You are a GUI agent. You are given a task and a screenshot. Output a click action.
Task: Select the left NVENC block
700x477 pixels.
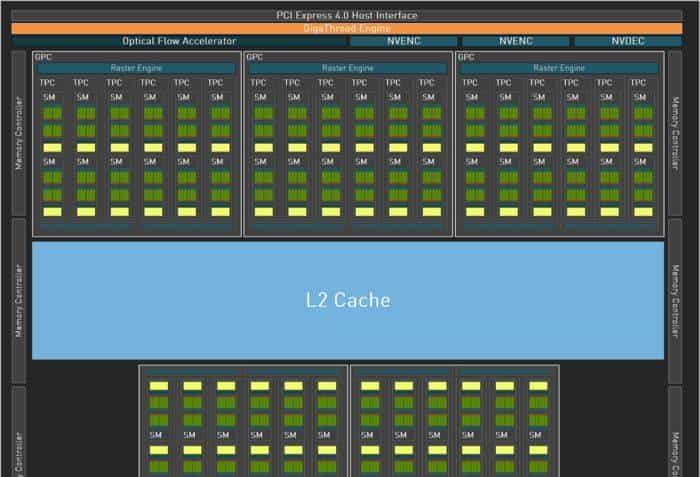click(404, 41)
